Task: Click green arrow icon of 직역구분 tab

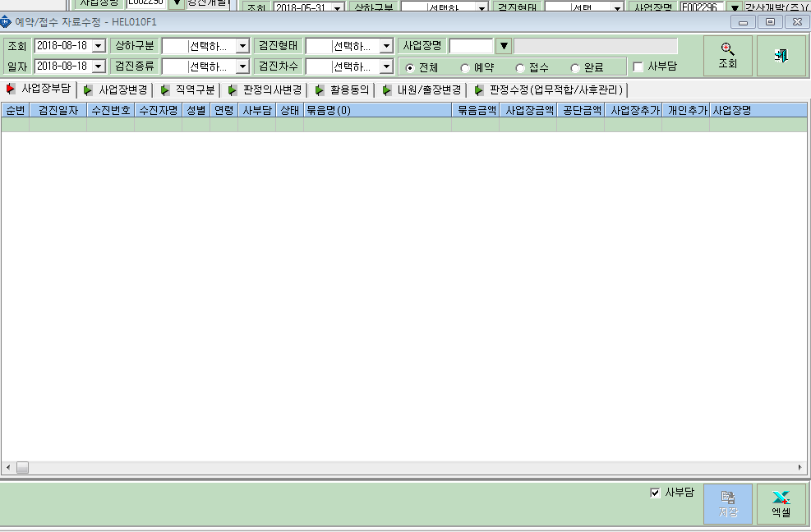Action: [165, 90]
